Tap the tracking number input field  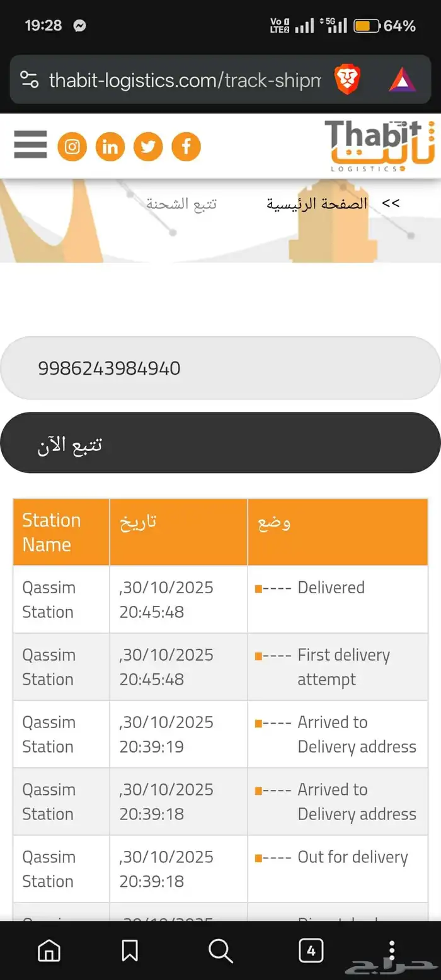click(x=220, y=368)
